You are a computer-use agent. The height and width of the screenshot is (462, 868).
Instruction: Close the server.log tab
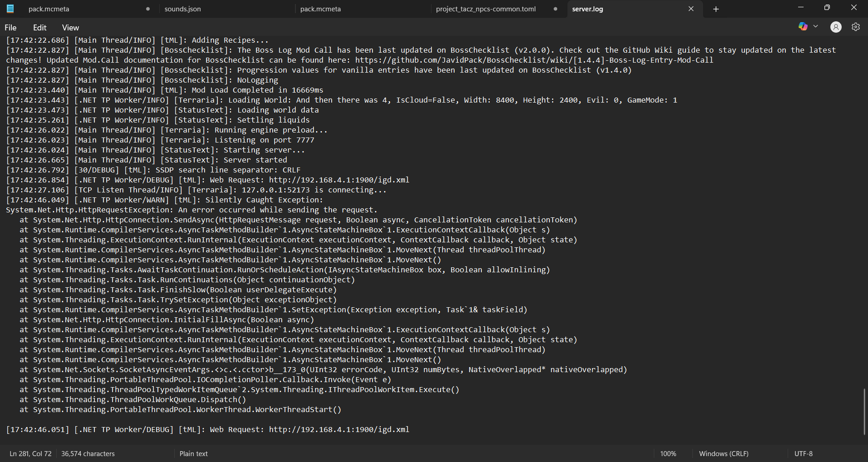tap(691, 9)
